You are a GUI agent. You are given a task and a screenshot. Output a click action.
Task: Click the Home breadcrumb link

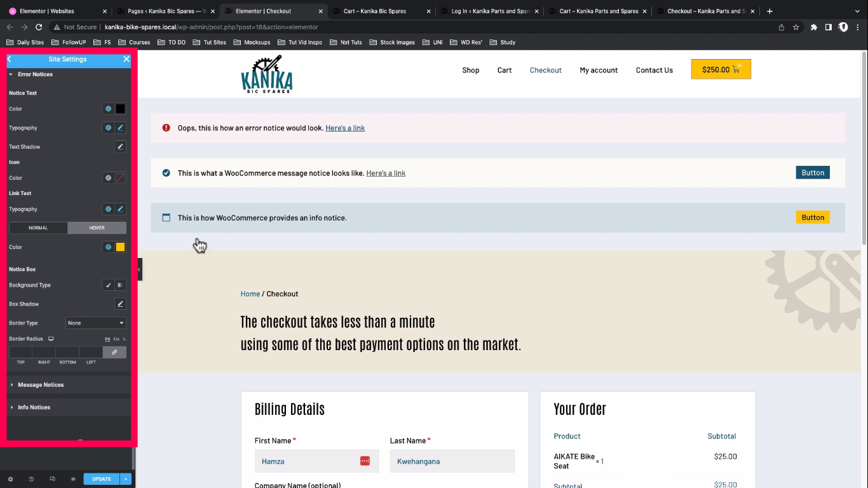coord(250,294)
